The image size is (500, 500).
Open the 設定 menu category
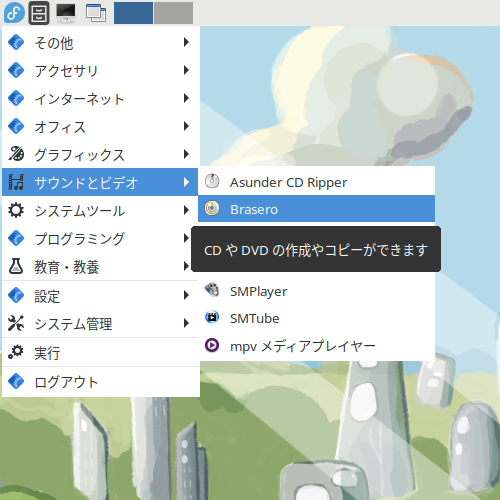[x=100, y=295]
